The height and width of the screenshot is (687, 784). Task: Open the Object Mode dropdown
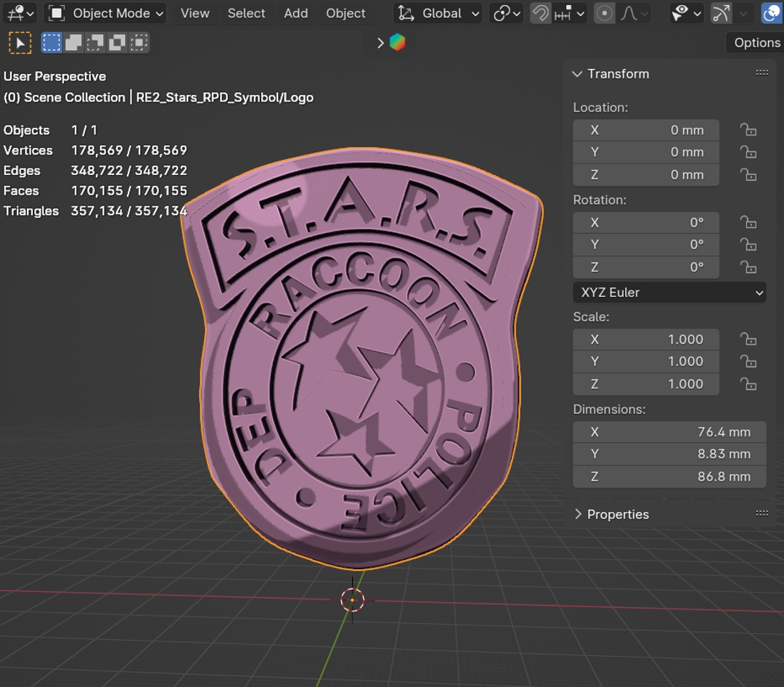tap(106, 13)
